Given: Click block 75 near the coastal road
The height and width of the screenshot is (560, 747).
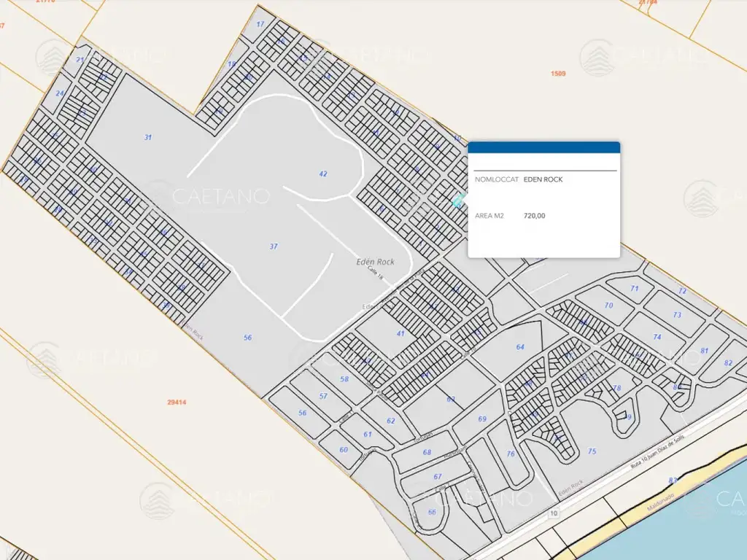Looking at the screenshot, I should point(592,452).
